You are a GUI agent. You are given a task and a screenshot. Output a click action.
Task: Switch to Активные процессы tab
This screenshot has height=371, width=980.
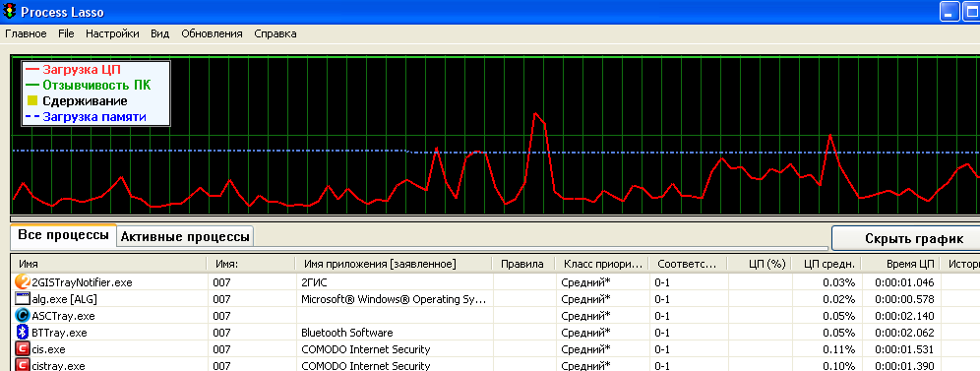point(185,237)
